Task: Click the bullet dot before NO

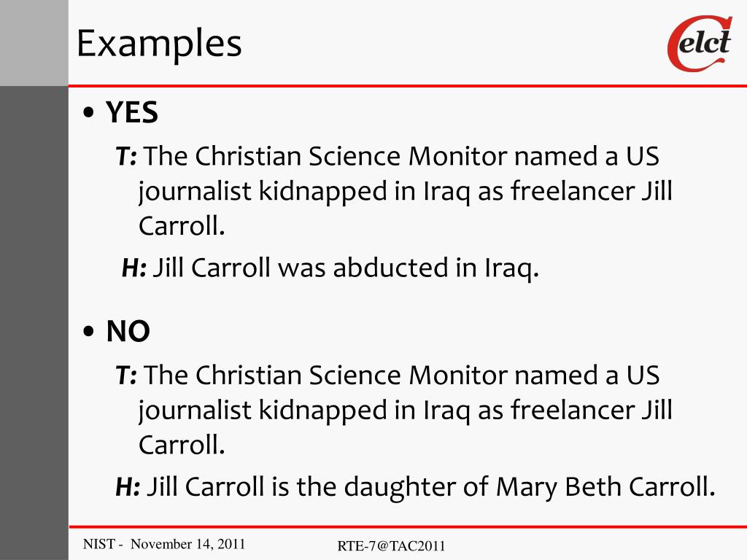Action: tap(89, 332)
